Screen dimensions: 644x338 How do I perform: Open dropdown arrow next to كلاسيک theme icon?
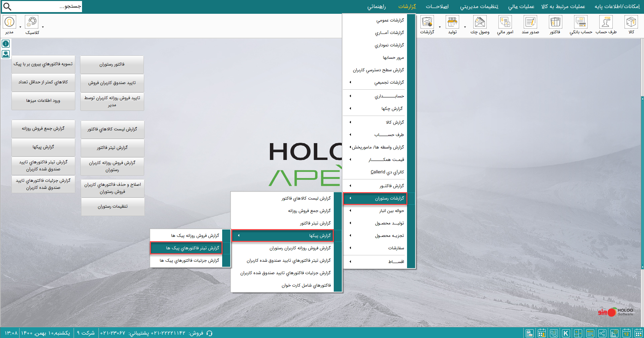click(x=43, y=27)
